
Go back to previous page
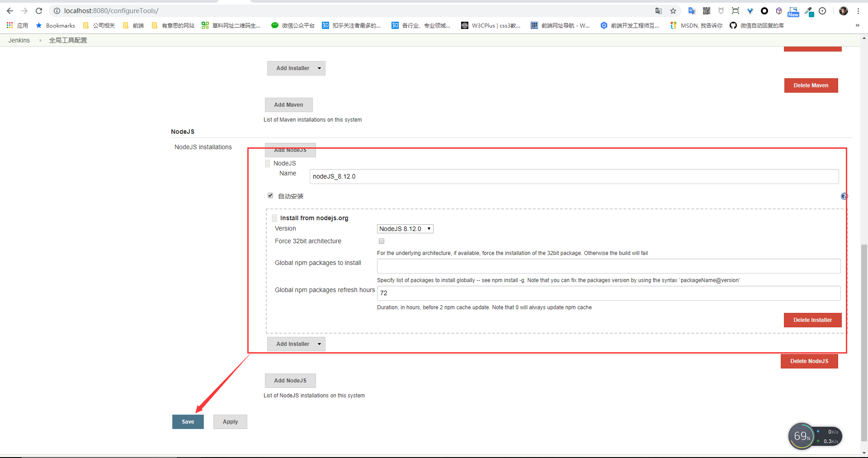click(10, 11)
